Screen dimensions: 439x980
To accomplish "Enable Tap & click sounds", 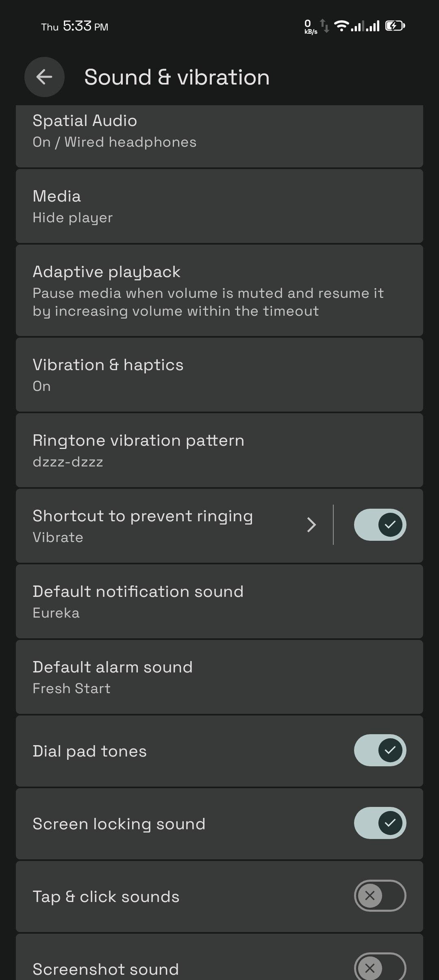I will (x=380, y=895).
